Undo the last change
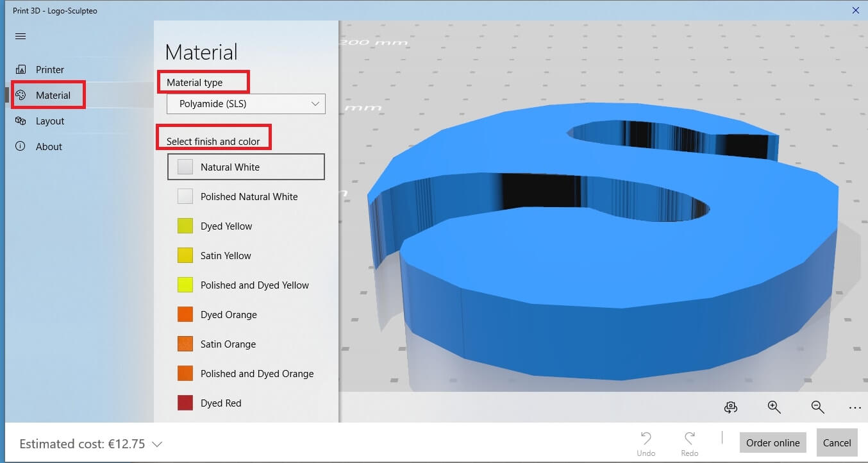The width and height of the screenshot is (868, 463). coord(646,442)
